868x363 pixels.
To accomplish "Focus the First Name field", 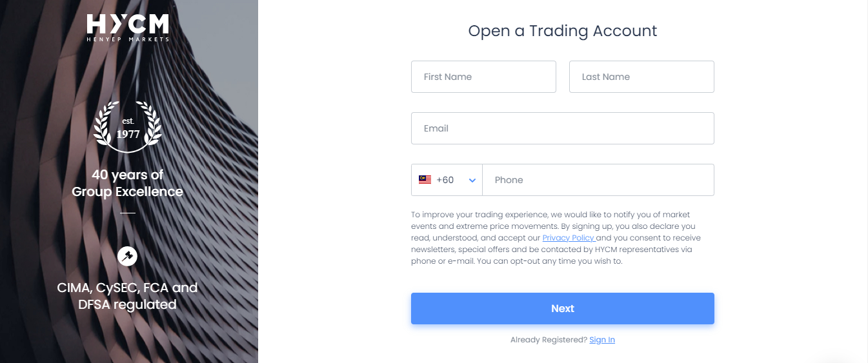I will 483,77.
